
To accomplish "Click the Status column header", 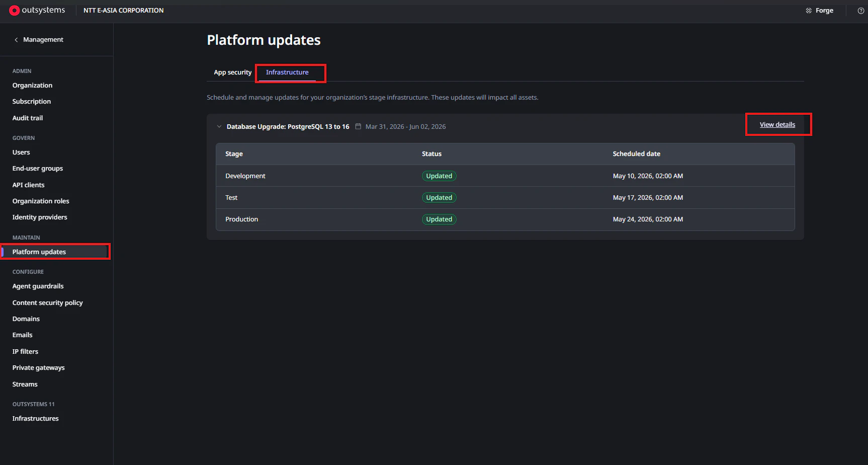I will coord(432,154).
